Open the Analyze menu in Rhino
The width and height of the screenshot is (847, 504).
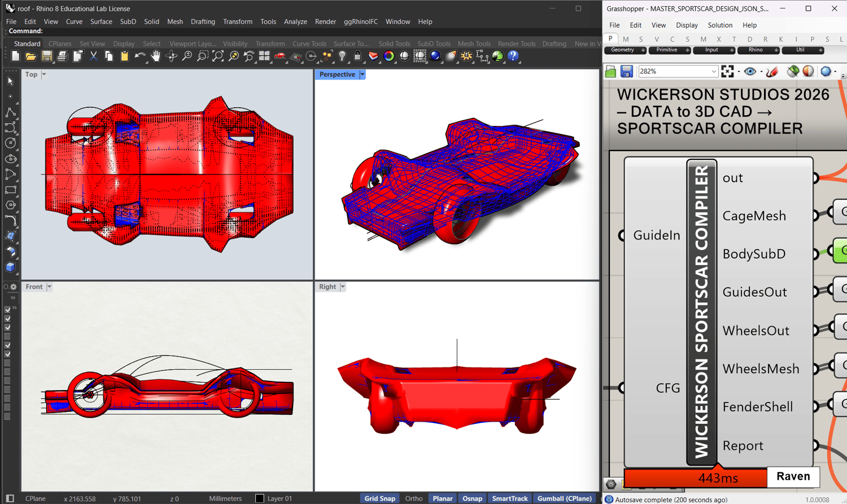point(295,21)
